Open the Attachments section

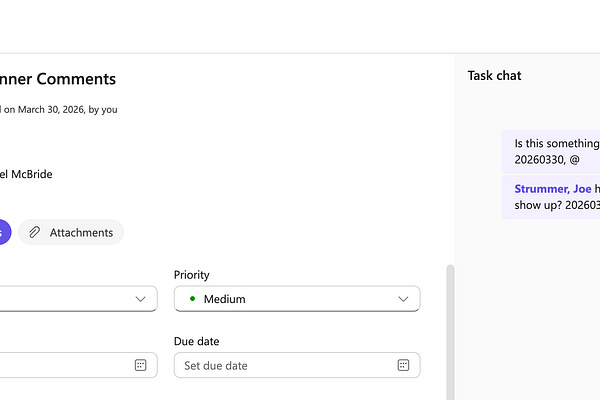click(81, 232)
